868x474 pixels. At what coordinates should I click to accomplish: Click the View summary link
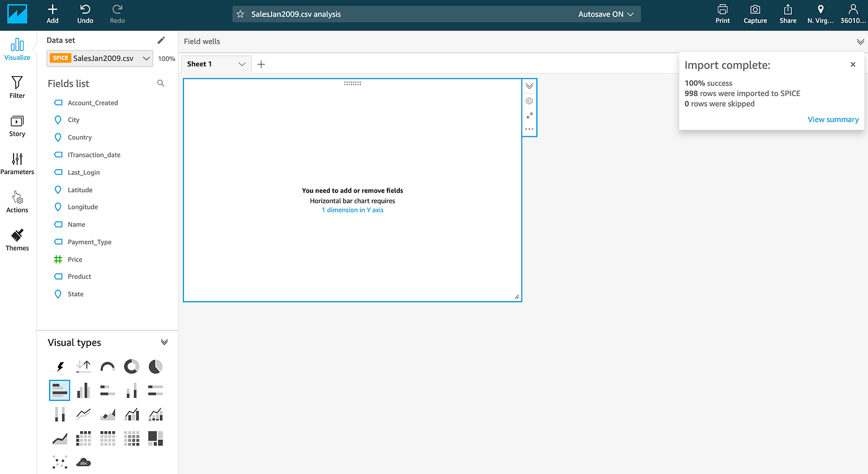tap(833, 119)
